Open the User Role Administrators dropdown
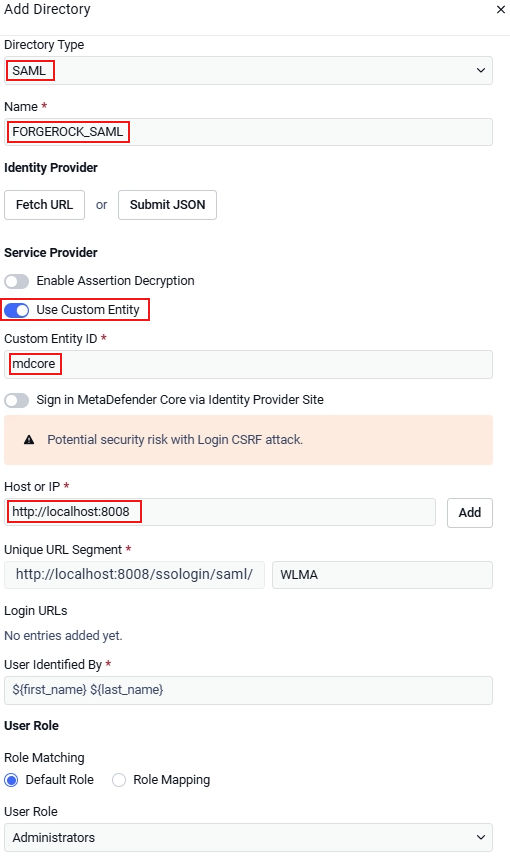This screenshot has width=510, height=859. (x=248, y=838)
